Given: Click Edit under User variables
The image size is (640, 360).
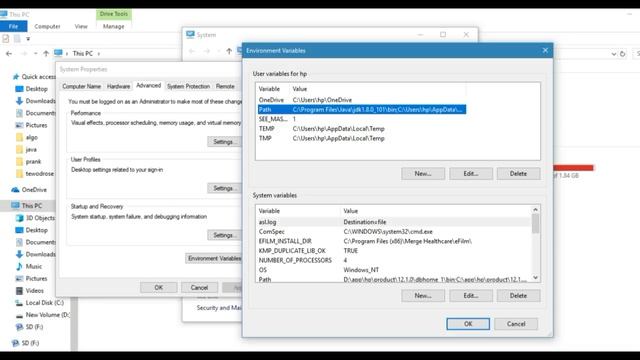Looking at the screenshot, I should (x=471, y=173).
